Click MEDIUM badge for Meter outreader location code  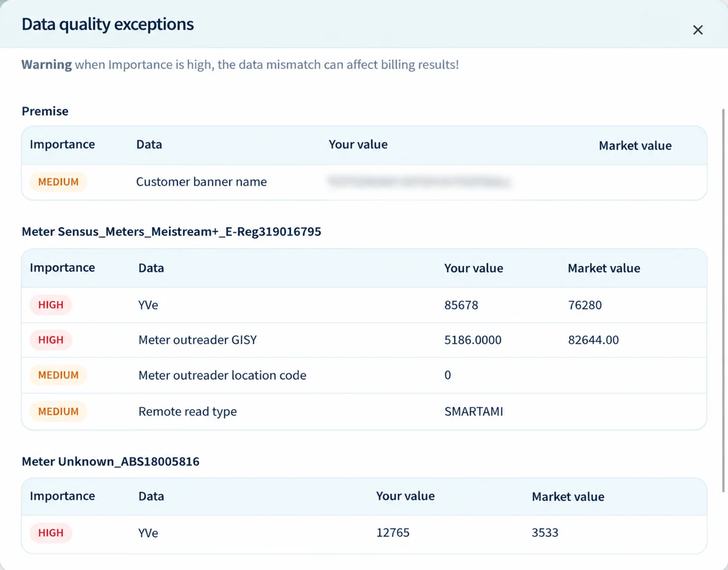tap(58, 375)
